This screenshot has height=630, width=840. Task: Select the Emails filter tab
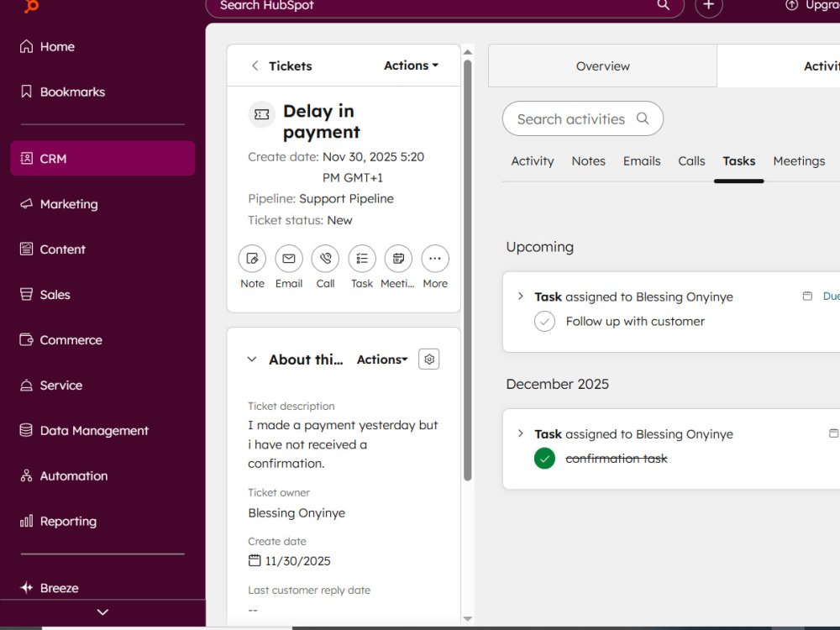pos(642,161)
